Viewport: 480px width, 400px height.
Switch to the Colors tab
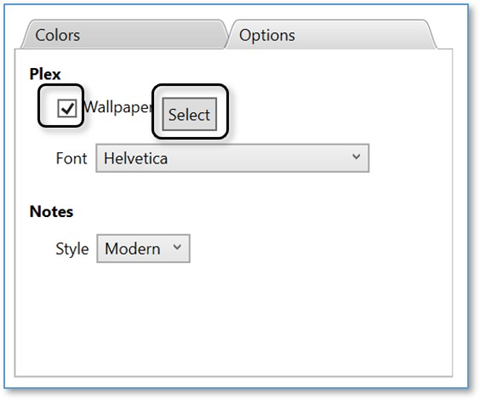123,35
